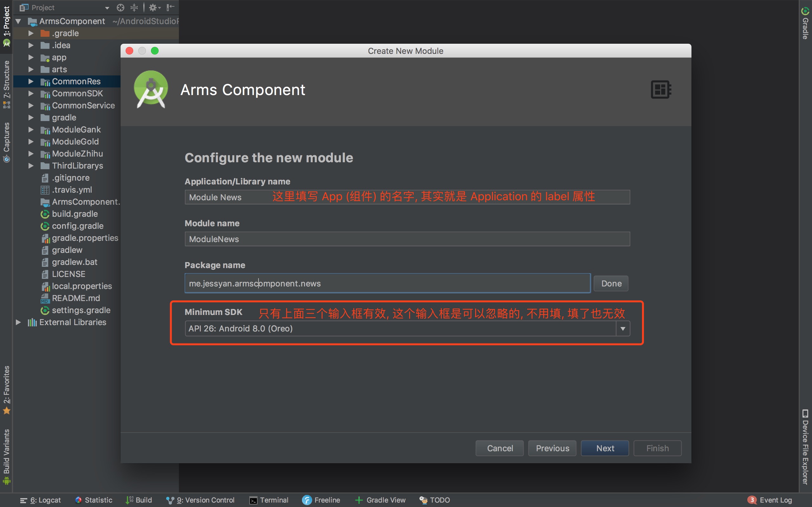Open the Statistic tool window
Image resolution: width=812 pixels, height=507 pixels.
[x=94, y=500]
